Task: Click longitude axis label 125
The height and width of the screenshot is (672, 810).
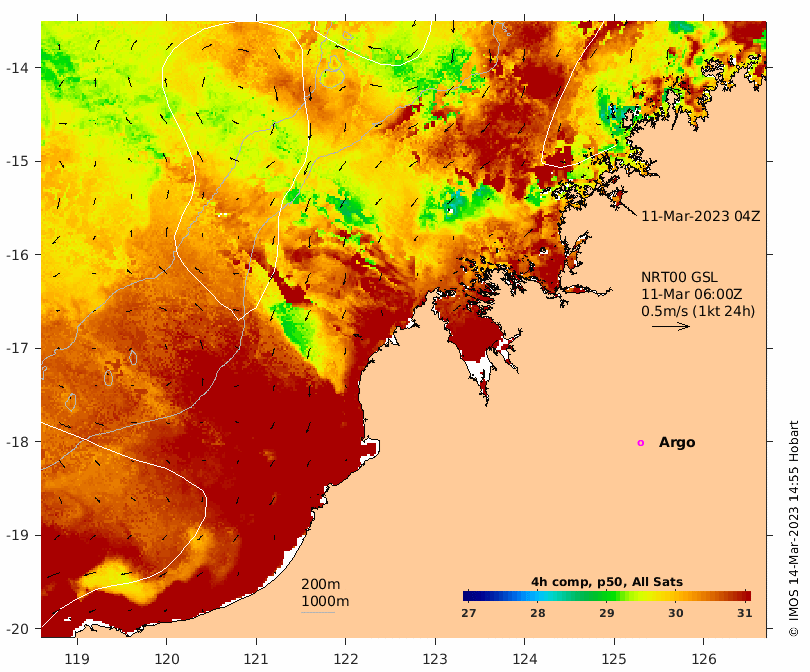Action: tap(614, 659)
